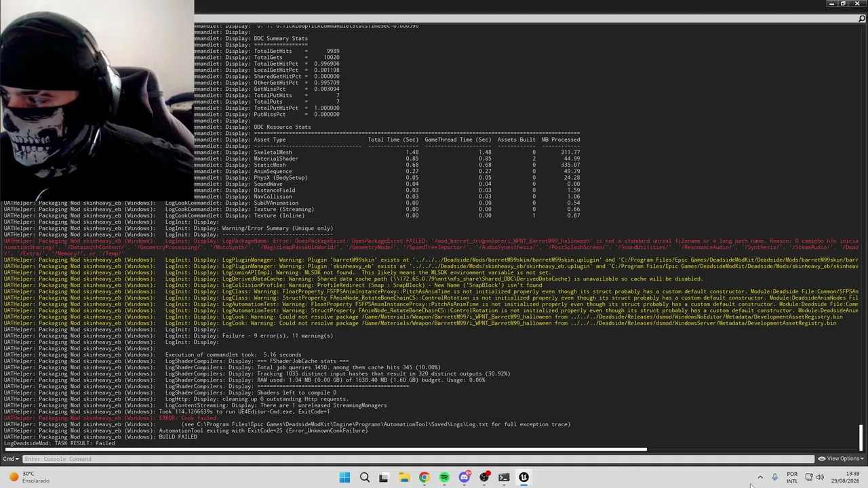This screenshot has height=488, width=868.
Task: Open the Windows Start menu
Action: point(344,478)
